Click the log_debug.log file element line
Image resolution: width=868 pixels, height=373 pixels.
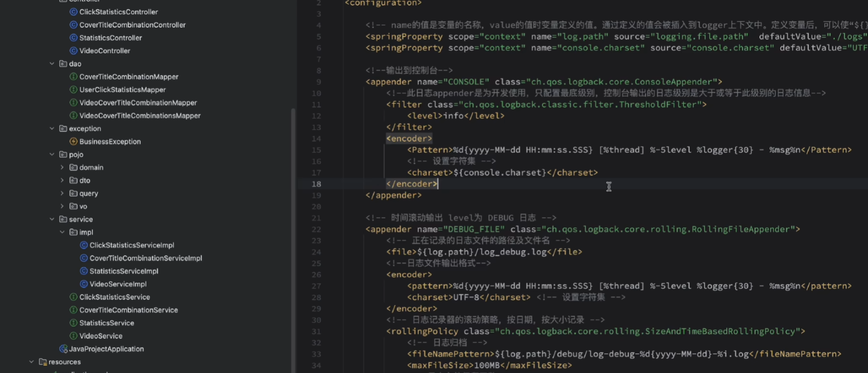pyautogui.click(x=484, y=252)
